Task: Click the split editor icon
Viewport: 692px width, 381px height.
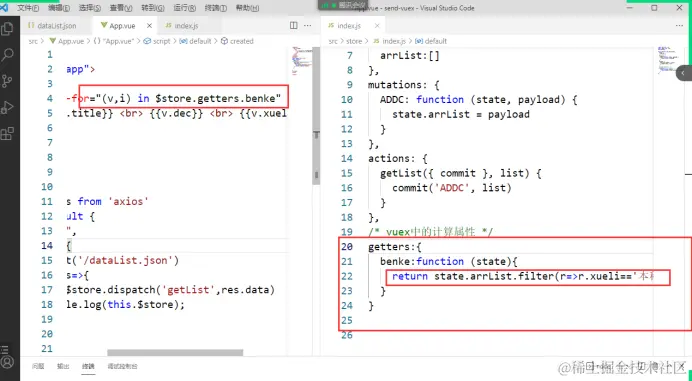Action: pyautogui.click(x=293, y=26)
